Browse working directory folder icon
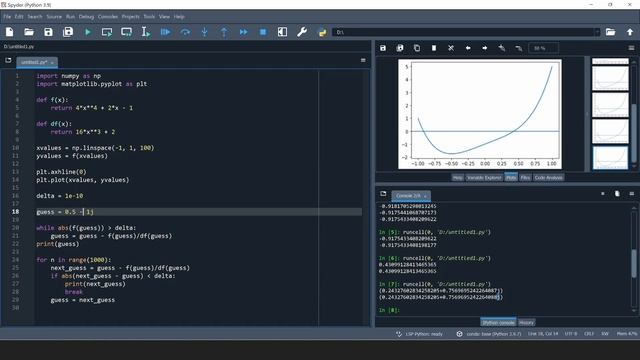The image size is (640, 360). pos(610,32)
